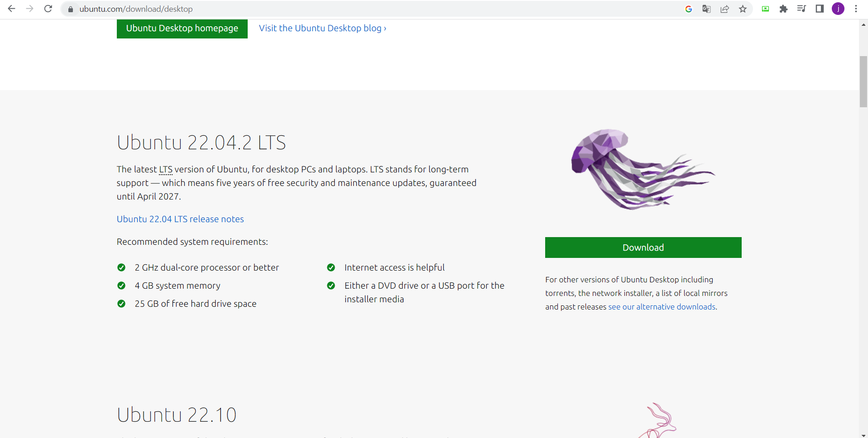Open the purple profile avatar
This screenshot has width=868, height=438.
[x=838, y=9]
